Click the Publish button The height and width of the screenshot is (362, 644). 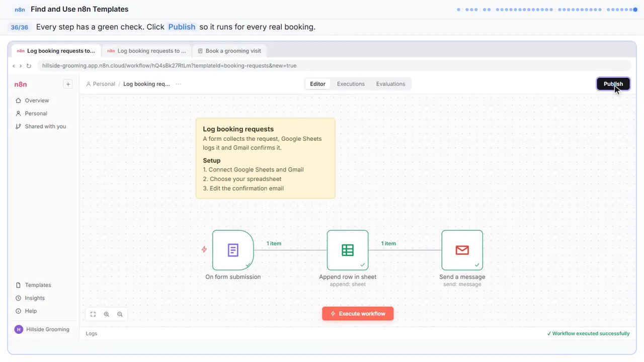tap(613, 84)
